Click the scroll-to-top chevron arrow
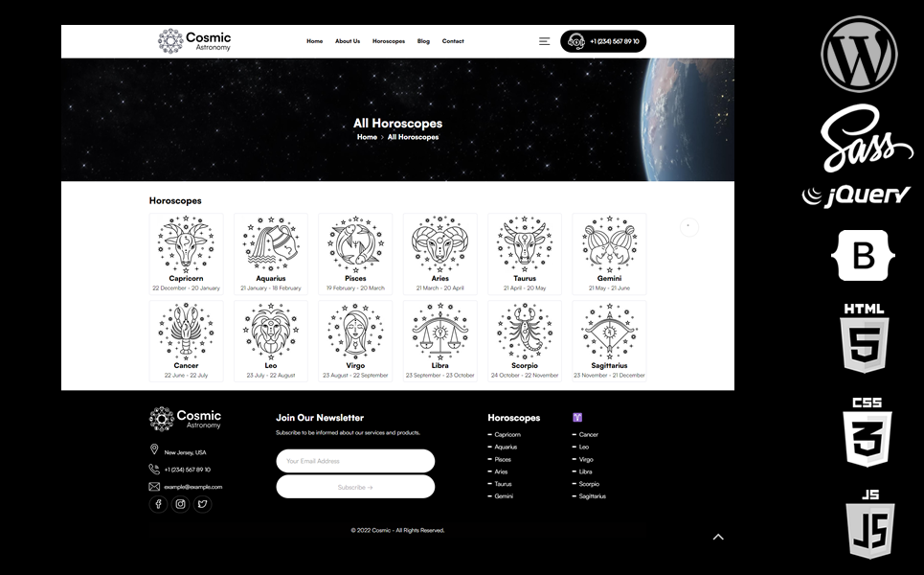924x575 pixels. 718,538
